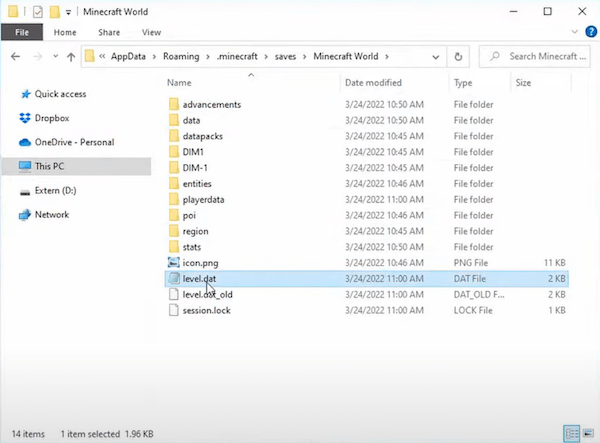Switch to Details view in status bar
The image size is (600, 443).
coord(572,434)
